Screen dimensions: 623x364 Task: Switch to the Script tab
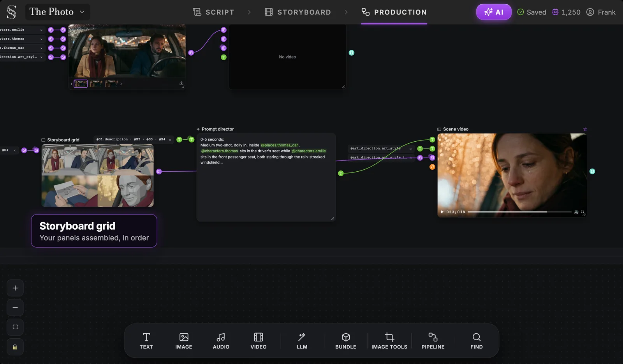pos(213,12)
